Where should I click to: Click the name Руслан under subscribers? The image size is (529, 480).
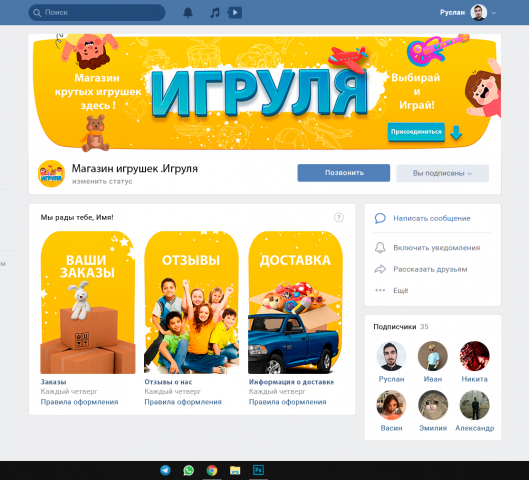pos(391,379)
